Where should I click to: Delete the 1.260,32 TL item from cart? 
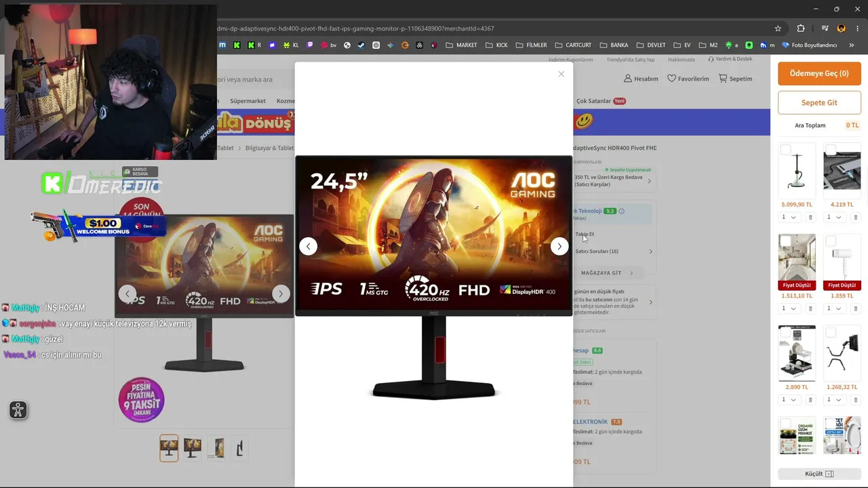point(856,400)
